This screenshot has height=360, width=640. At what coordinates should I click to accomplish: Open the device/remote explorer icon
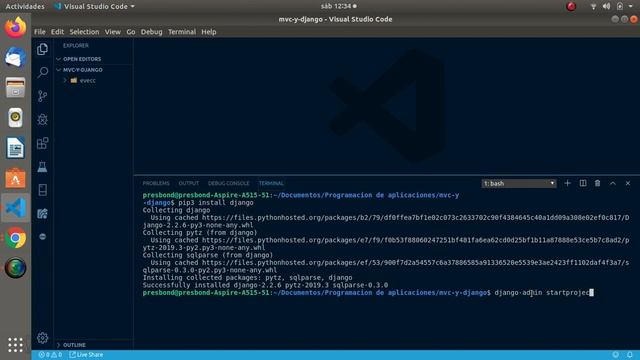42,190
